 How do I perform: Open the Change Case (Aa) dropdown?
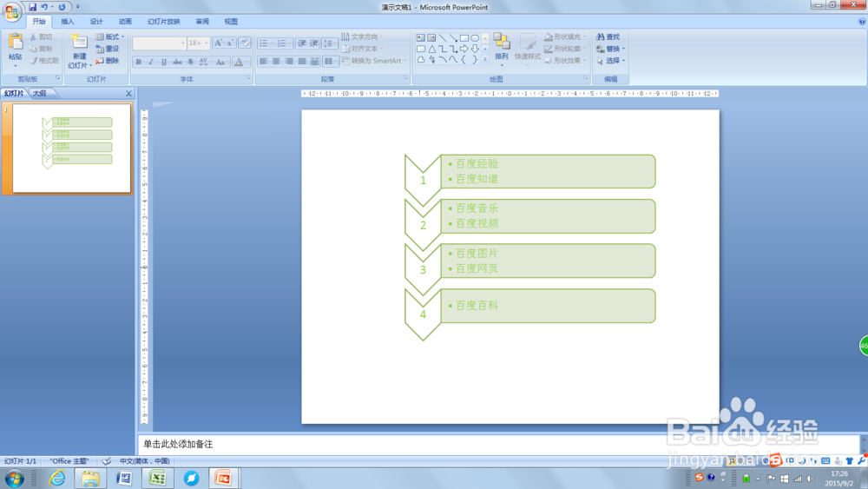(x=221, y=62)
